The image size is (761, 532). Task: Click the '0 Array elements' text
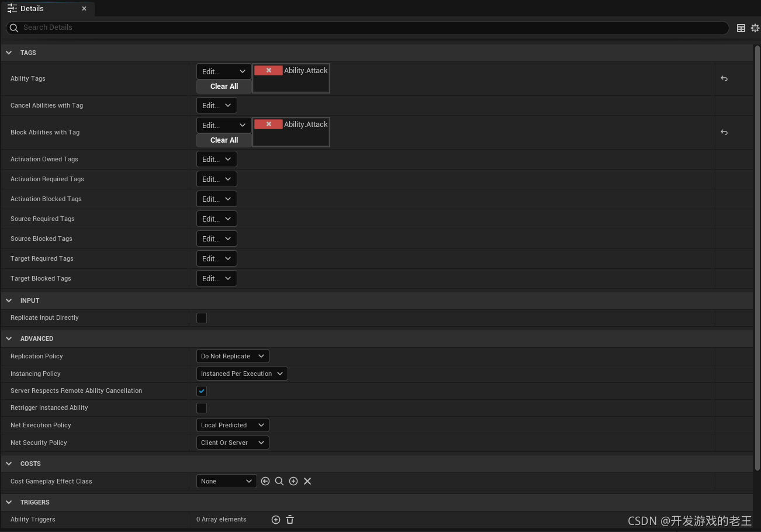click(222, 519)
